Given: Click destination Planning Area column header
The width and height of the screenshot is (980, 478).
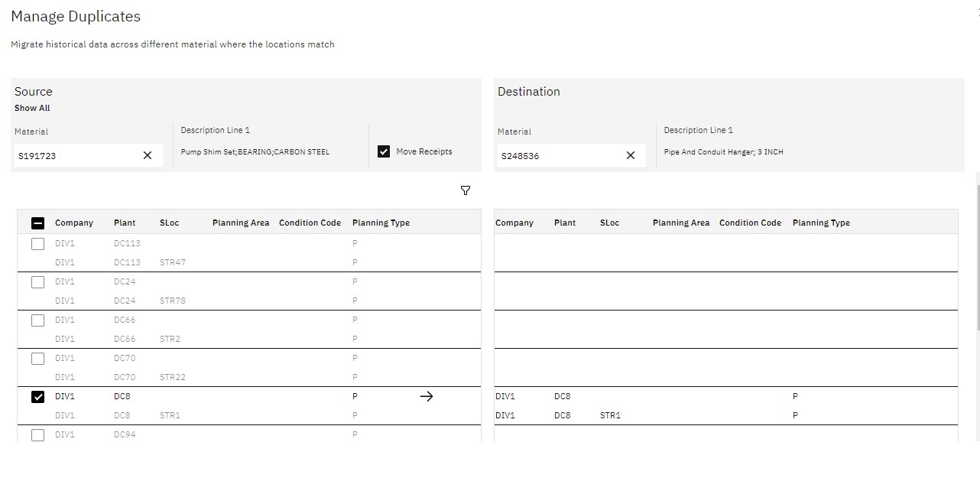Looking at the screenshot, I should (681, 223).
